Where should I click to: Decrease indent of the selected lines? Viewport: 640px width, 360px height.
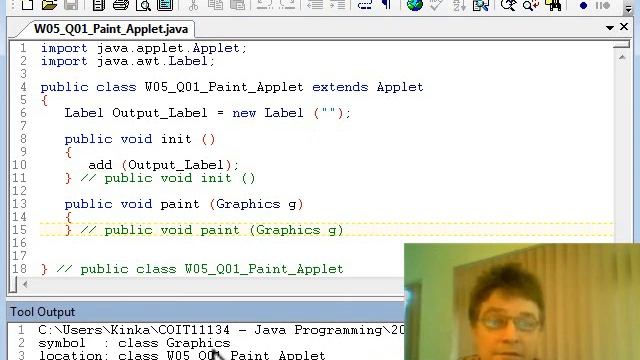click(x=315, y=5)
